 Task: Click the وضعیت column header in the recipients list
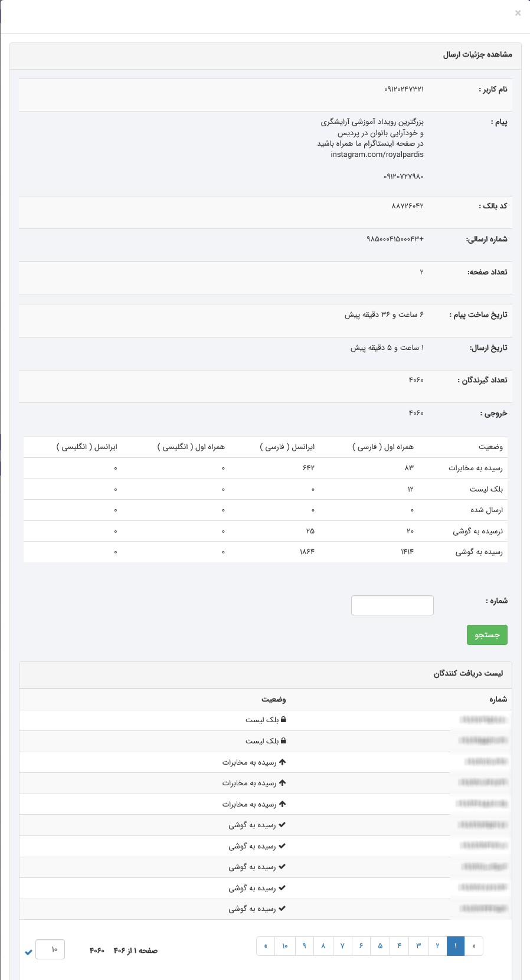coord(274,699)
